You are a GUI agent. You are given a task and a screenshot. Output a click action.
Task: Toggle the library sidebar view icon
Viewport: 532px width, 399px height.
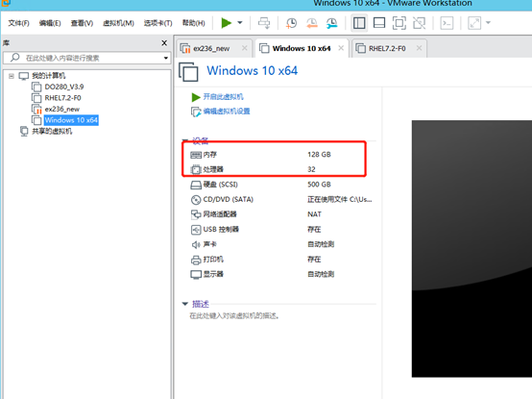(x=359, y=23)
